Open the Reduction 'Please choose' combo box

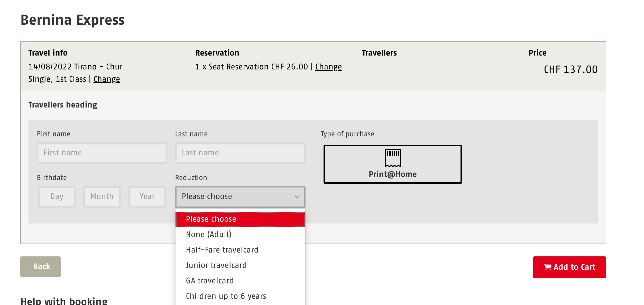tap(240, 197)
